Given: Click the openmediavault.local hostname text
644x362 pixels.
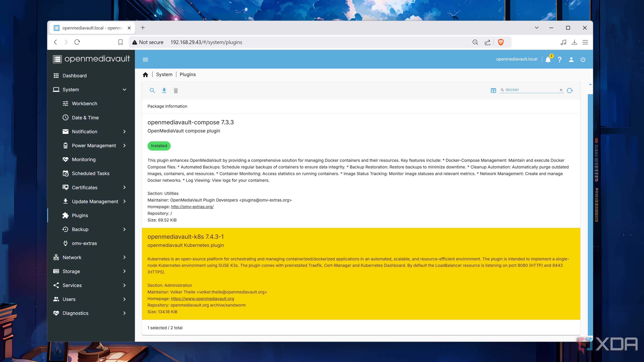Looking at the screenshot, I should pyautogui.click(x=517, y=59).
